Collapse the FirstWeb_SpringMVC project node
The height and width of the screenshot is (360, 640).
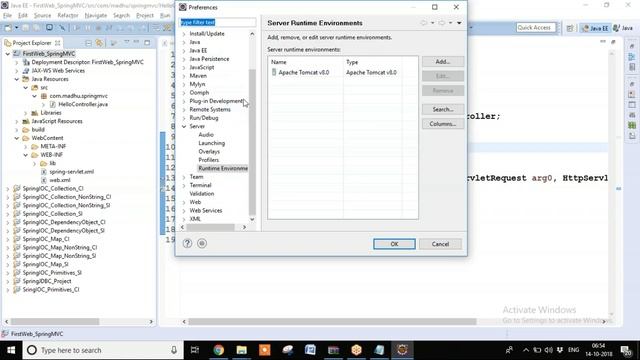(8, 54)
